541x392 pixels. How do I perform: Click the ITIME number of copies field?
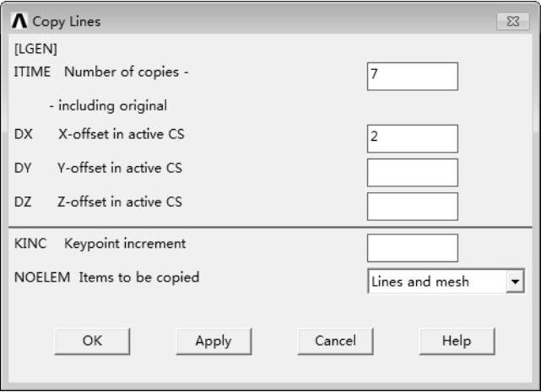(x=412, y=76)
